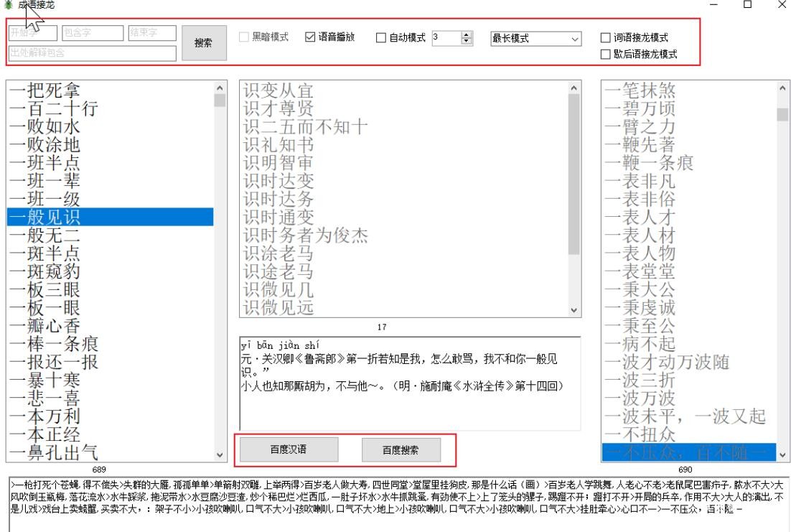Viewport: 791px width, 532px height.
Task: Select 一表人才 in right list
Action: click(x=689, y=217)
